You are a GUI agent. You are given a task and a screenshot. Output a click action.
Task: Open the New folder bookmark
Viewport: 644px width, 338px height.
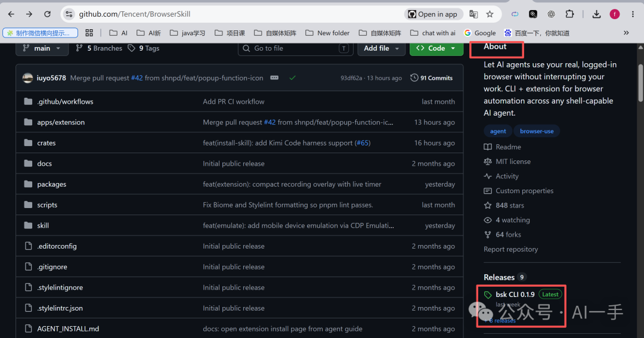point(327,33)
